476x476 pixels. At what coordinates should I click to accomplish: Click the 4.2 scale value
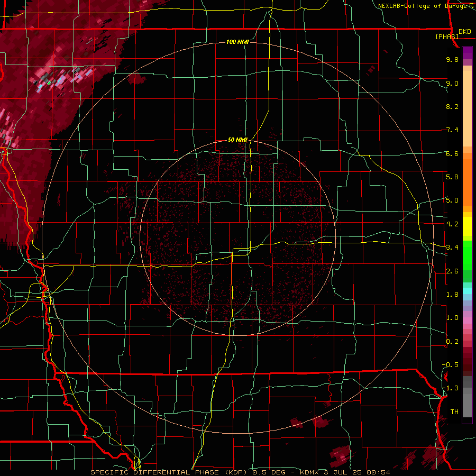coord(452,224)
